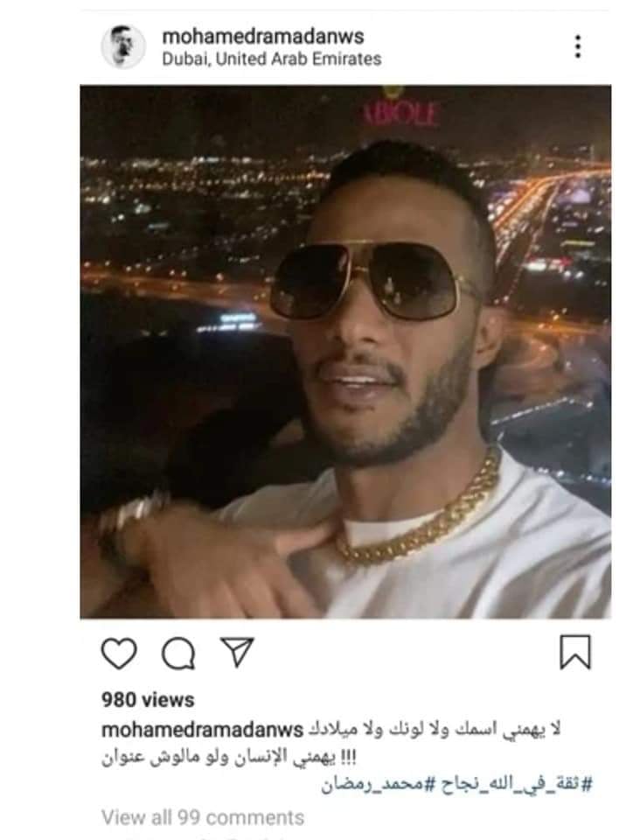Tap the second caption line ending with !!!

point(229,758)
